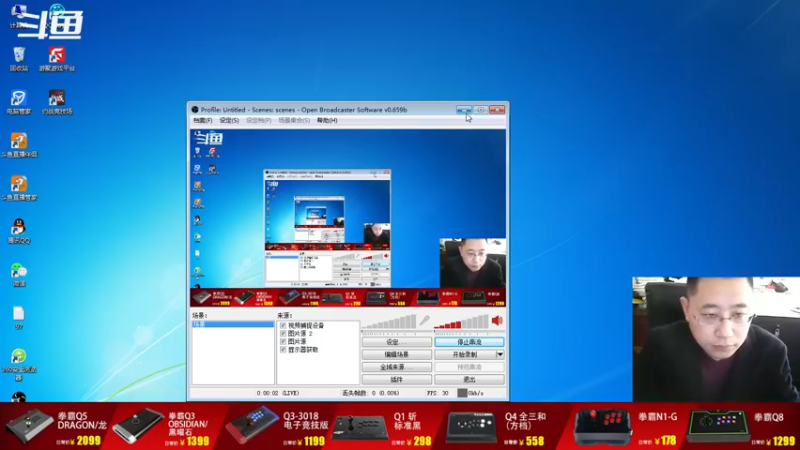800x450 pixels.
Task: Open the 设定档(P) menu
Action: (259, 120)
